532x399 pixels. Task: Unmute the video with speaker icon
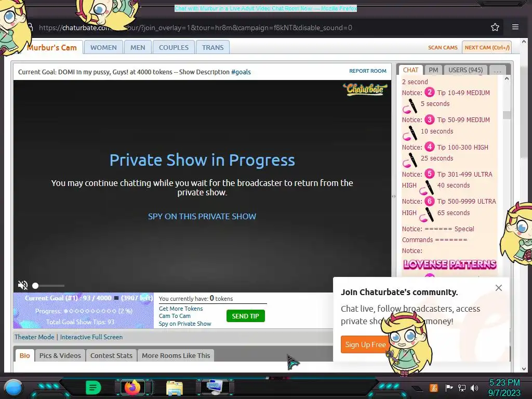23,285
